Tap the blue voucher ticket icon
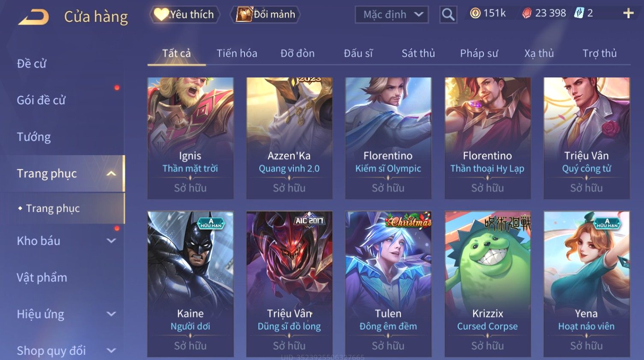 coord(579,13)
